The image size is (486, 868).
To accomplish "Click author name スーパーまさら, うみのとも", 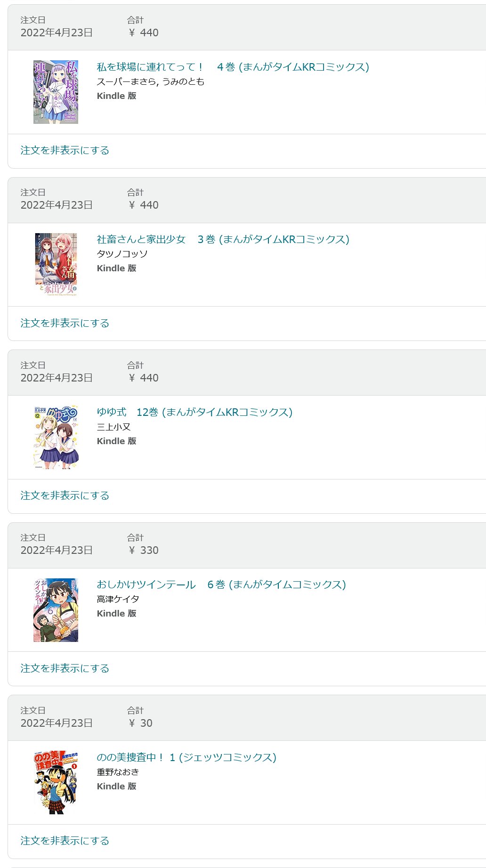I will 151,81.
